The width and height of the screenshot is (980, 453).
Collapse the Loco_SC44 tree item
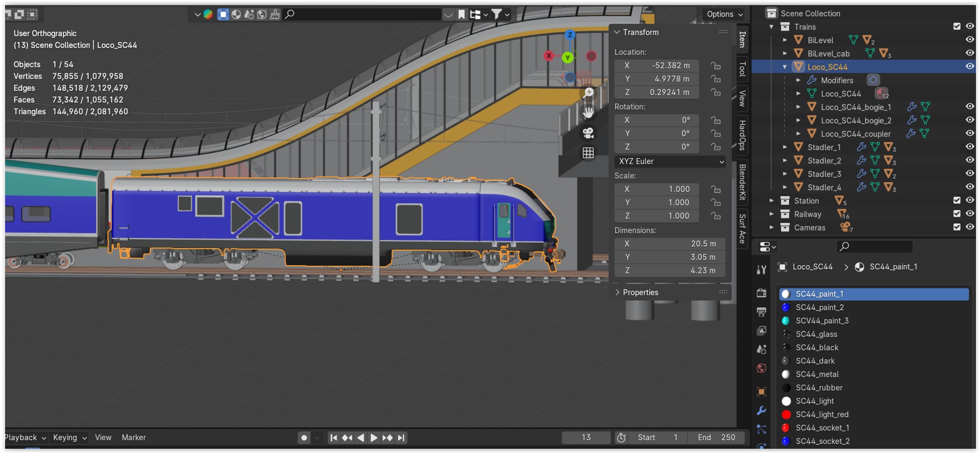(x=785, y=67)
